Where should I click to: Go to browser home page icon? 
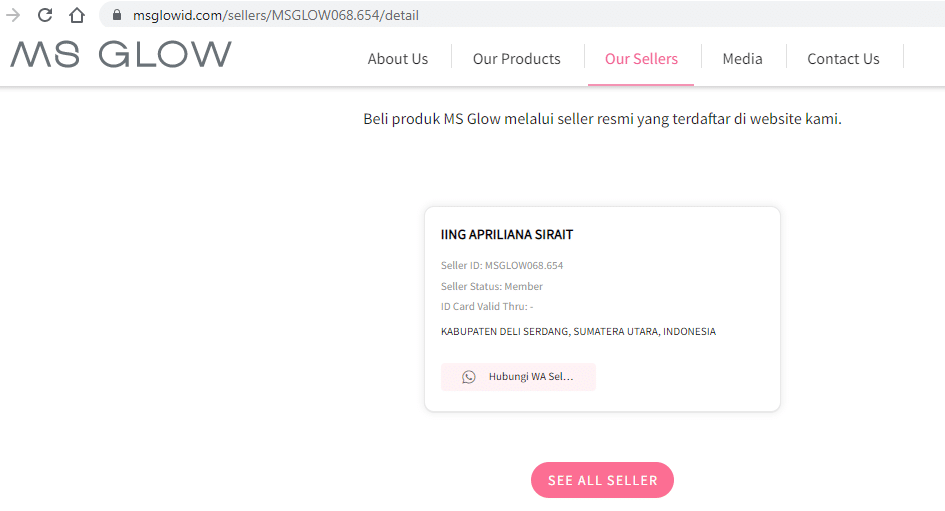(76, 15)
